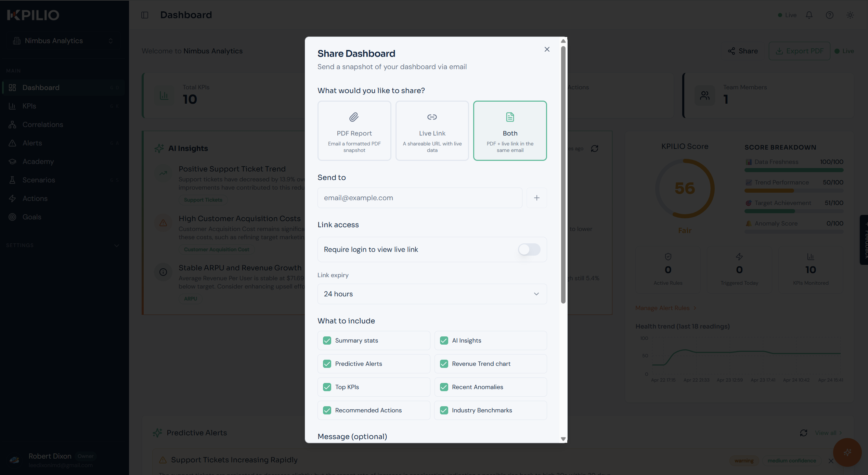The height and width of the screenshot is (475, 868).
Task: Open Actions in the sidebar
Action: (x=64, y=198)
